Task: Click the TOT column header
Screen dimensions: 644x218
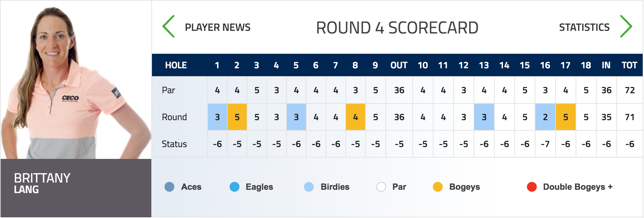Action: pos(630,65)
